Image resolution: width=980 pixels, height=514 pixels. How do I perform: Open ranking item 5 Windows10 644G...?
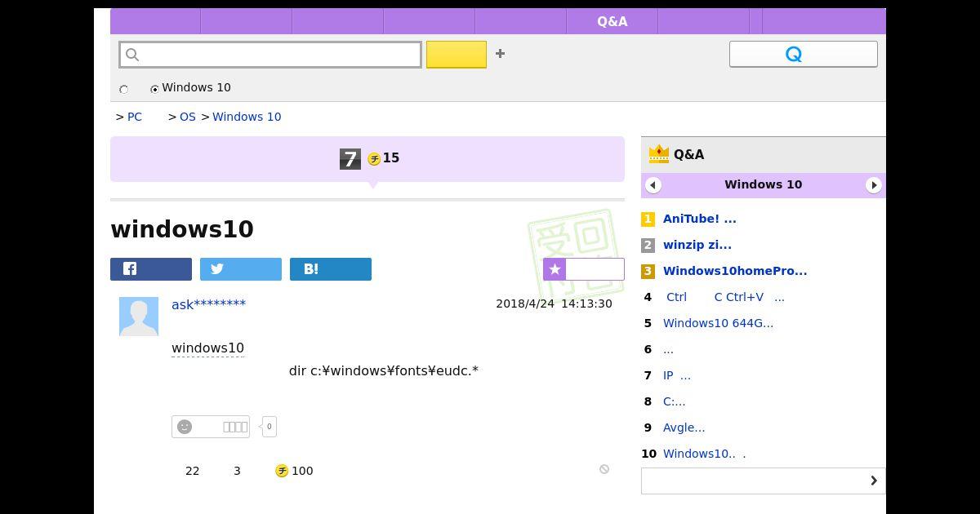click(718, 323)
